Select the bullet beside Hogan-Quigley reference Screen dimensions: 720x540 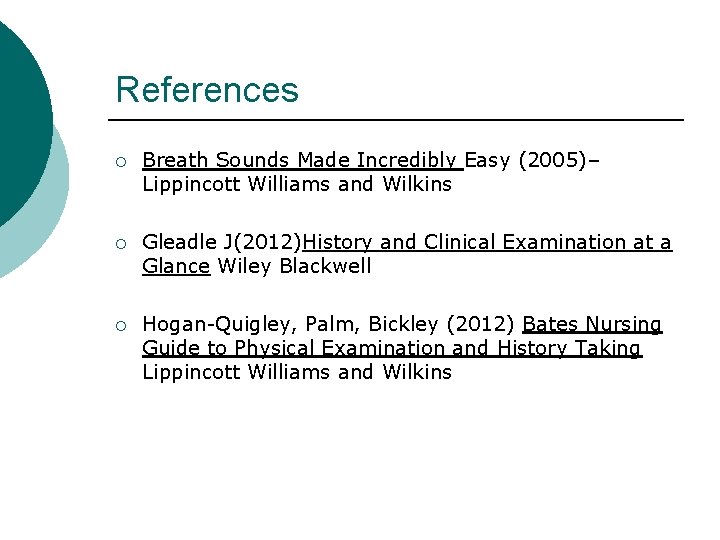tap(119, 324)
